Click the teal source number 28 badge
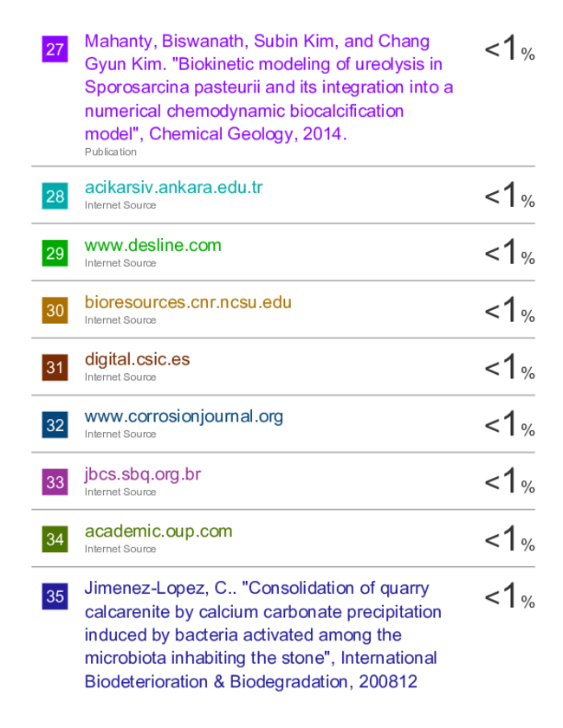This screenshot has width=563, height=728. (55, 196)
